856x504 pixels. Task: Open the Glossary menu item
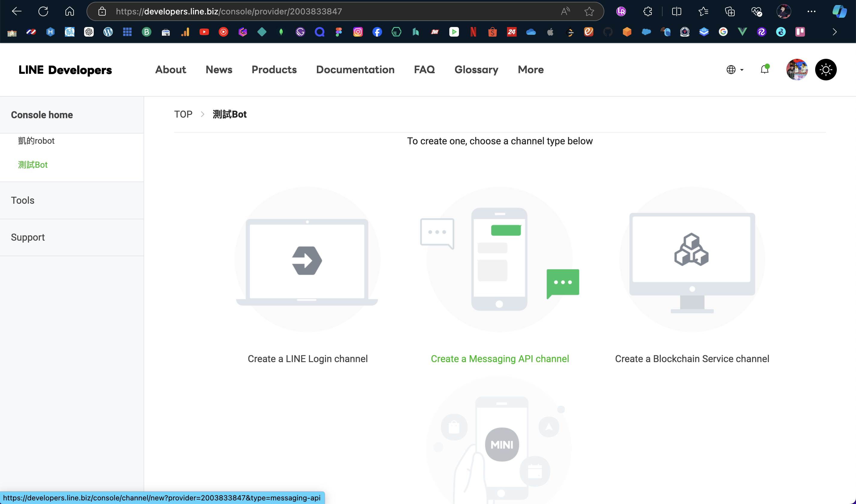[x=476, y=70]
